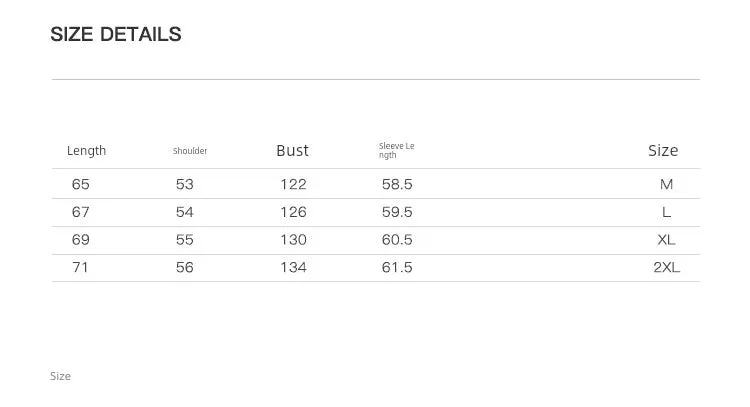This screenshot has width=750, height=407.
Task: Click the bust value 130
Action: click(293, 240)
